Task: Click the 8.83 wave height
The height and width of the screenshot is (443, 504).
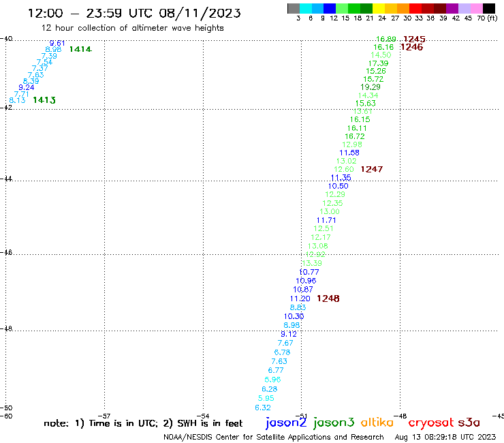Action: click(x=298, y=307)
